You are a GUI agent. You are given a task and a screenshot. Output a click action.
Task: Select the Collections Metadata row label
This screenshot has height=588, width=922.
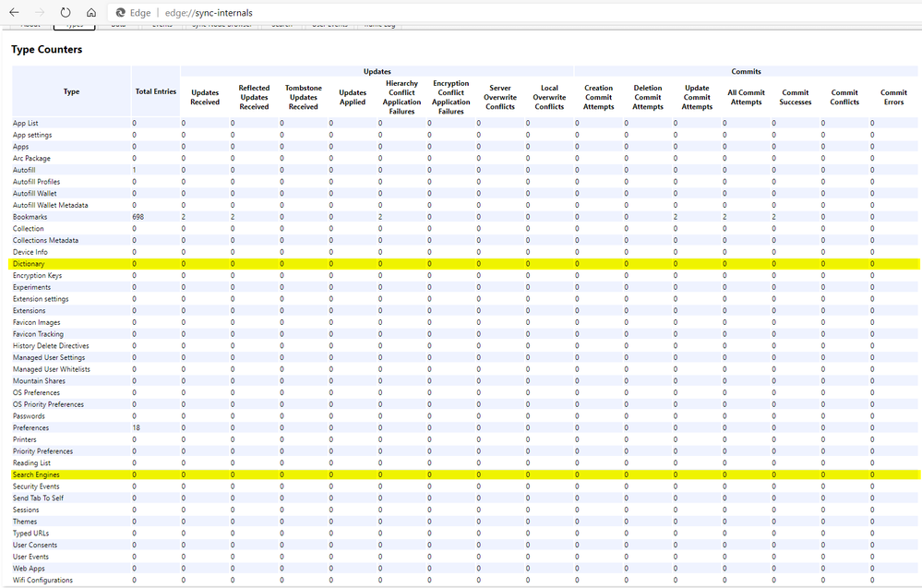[x=46, y=241]
